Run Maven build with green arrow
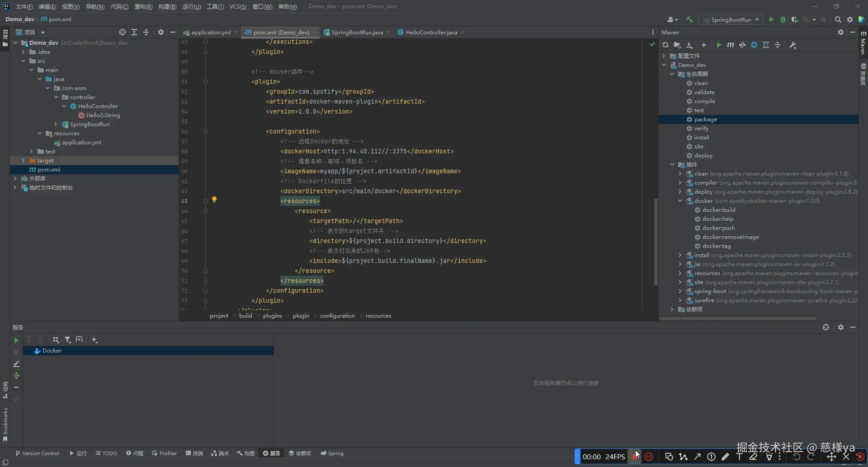The width and height of the screenshot is (868, 467). click(719, 45)
